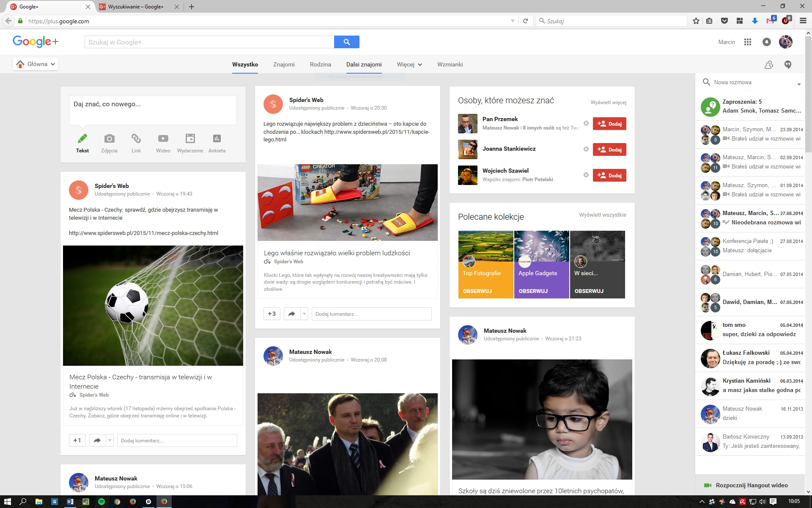Dismiss the Joanna Stankiewicz suggestion
Viewport: 812px width, 508px height.
[x=586, y=149]
